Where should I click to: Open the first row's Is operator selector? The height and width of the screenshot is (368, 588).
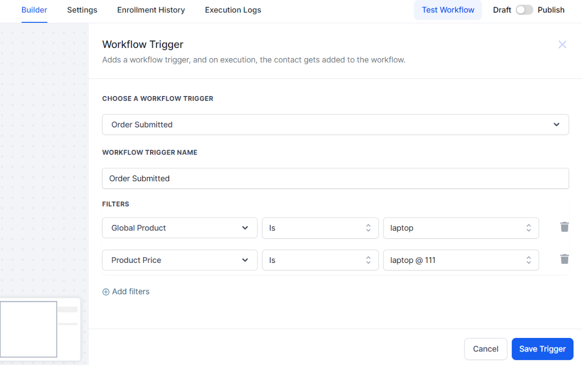pos(320,228)
